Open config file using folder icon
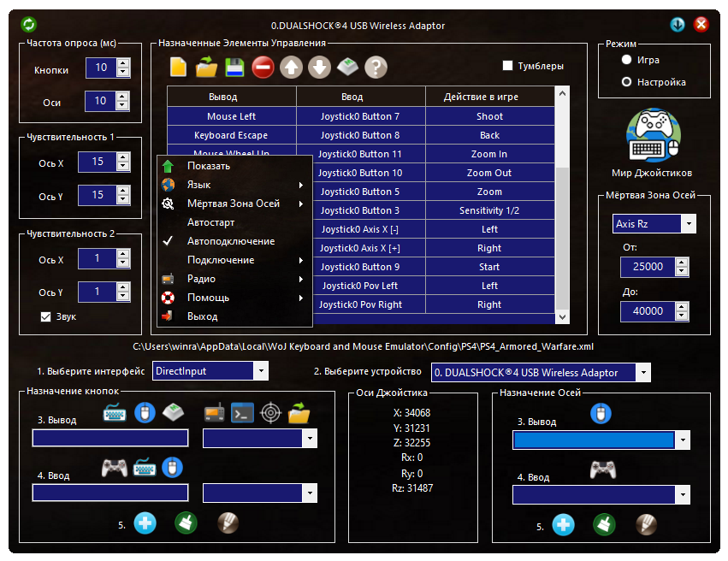The width and height of the screenshot is (728, 561). tap(206, 68)
